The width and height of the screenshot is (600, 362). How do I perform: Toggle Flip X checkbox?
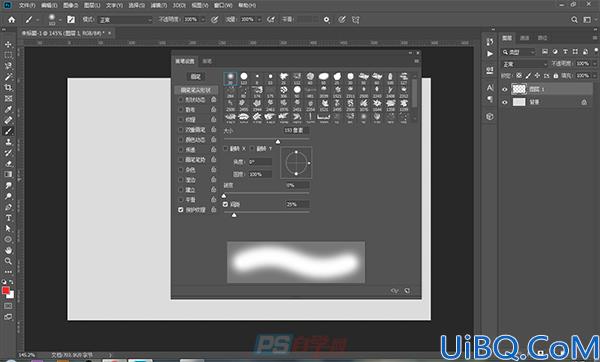(x=225, y=148)
